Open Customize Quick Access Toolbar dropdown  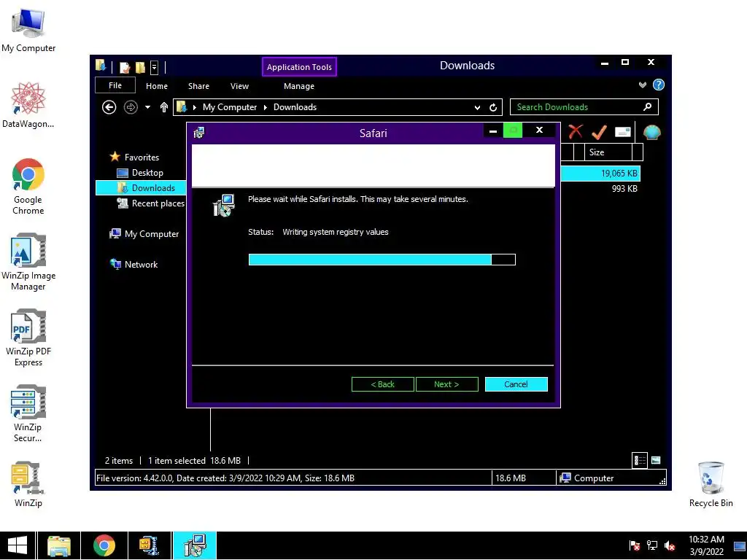click(x=155, y=68)
